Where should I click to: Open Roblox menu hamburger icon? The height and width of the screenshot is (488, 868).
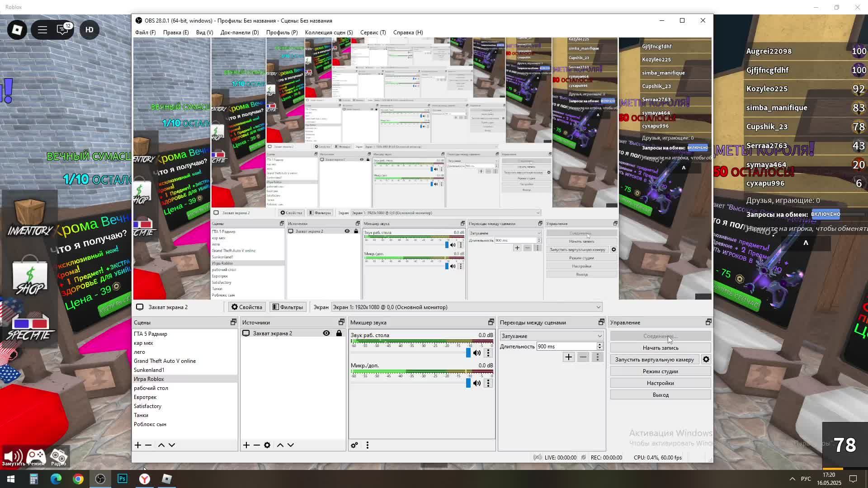42,30
